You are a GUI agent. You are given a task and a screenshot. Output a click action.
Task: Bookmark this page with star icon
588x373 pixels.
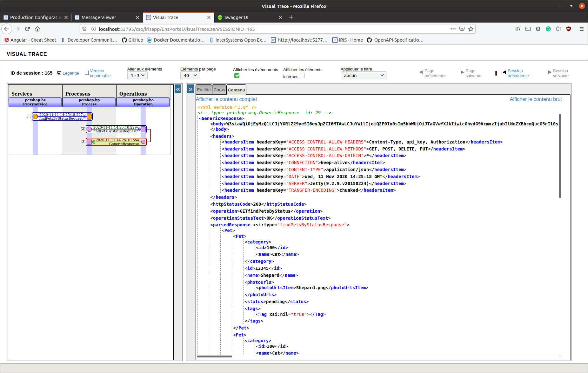click(x=471, y=29)
